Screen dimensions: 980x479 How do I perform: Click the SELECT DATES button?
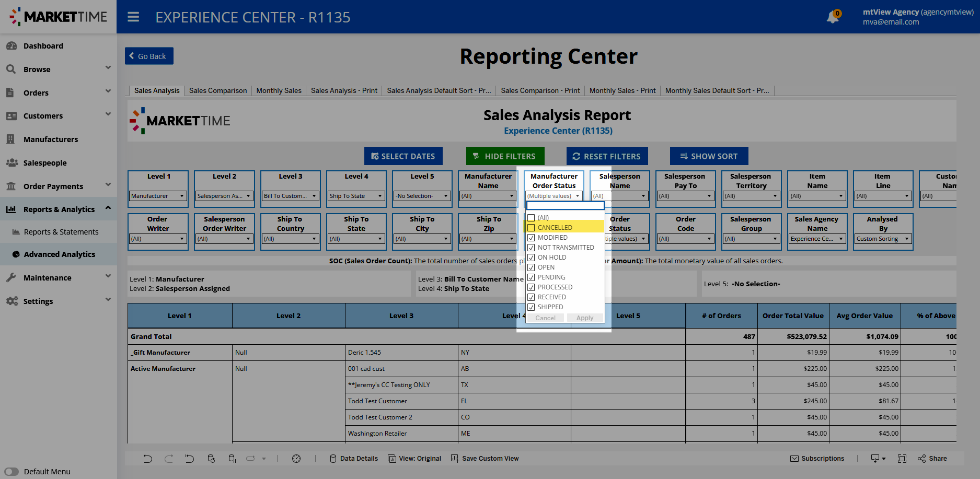point(403,156)
